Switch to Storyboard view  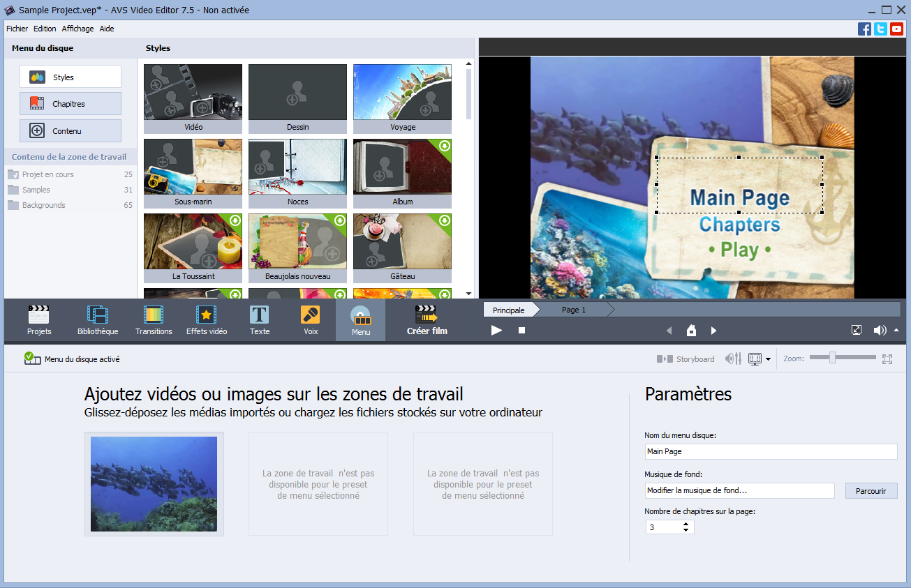[686, 359]
